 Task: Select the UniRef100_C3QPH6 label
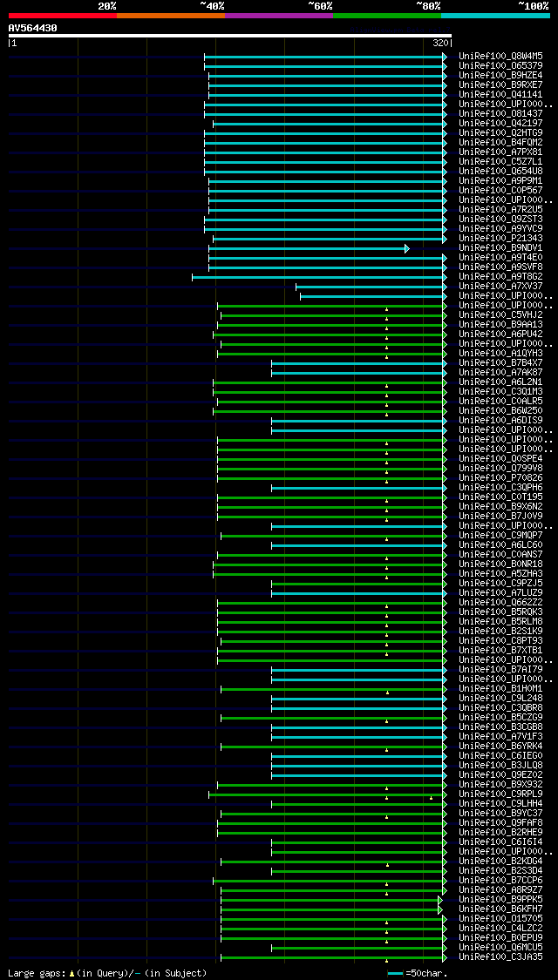point(500,488)
